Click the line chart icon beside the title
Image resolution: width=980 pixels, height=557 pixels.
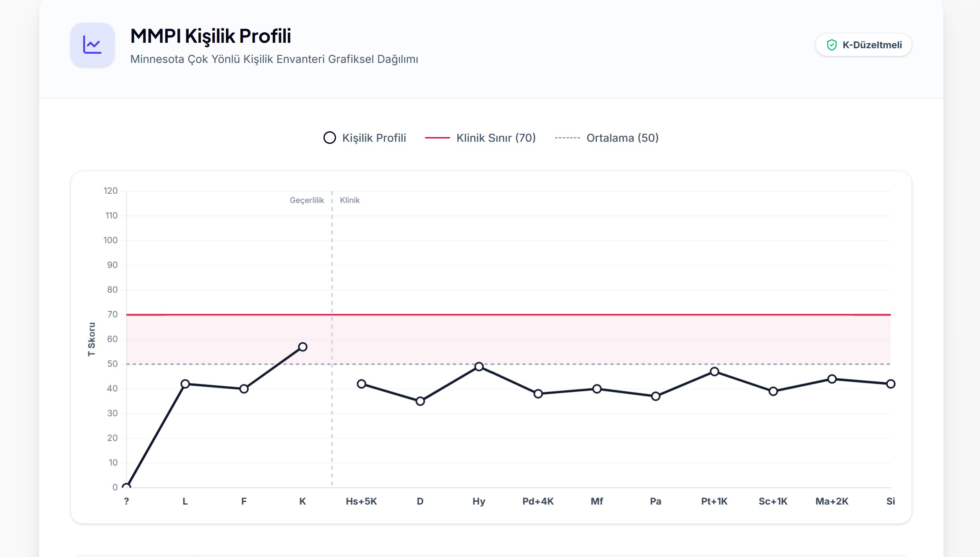coord(92,45)
